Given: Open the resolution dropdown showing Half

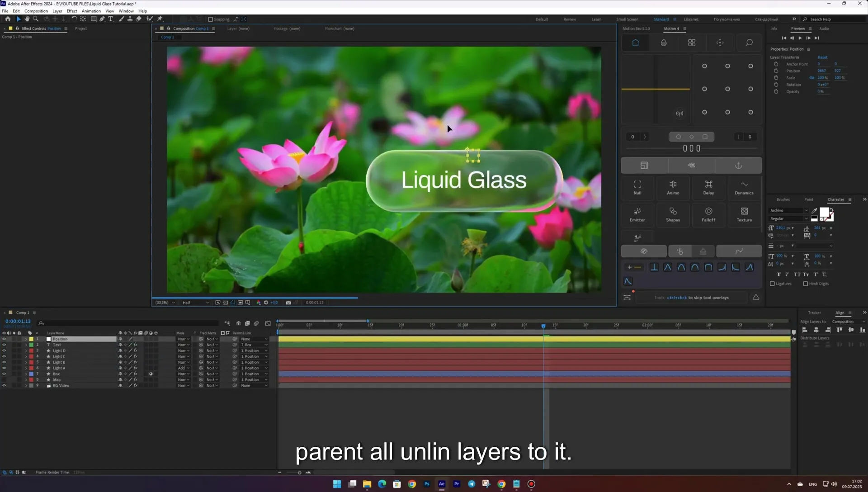Looking at the screenshot, I should pos(195,303).
